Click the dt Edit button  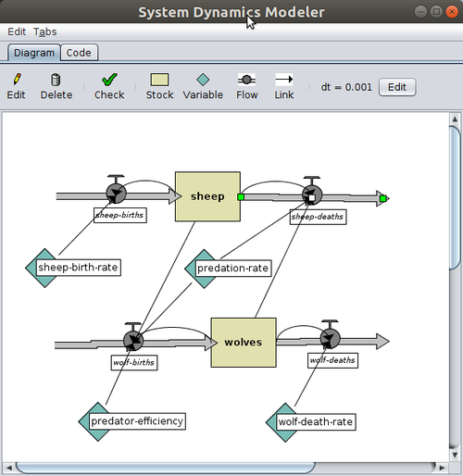tap(397, 87)
